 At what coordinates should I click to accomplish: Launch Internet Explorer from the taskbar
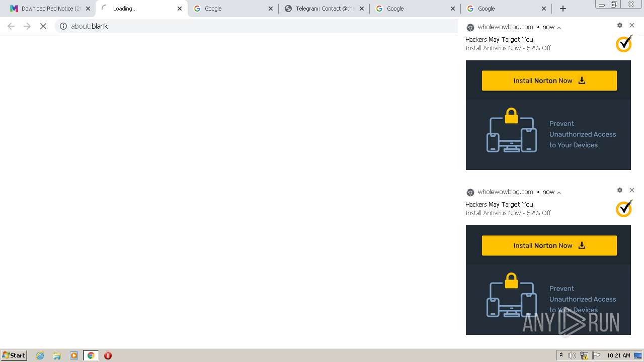coord(40,355)
